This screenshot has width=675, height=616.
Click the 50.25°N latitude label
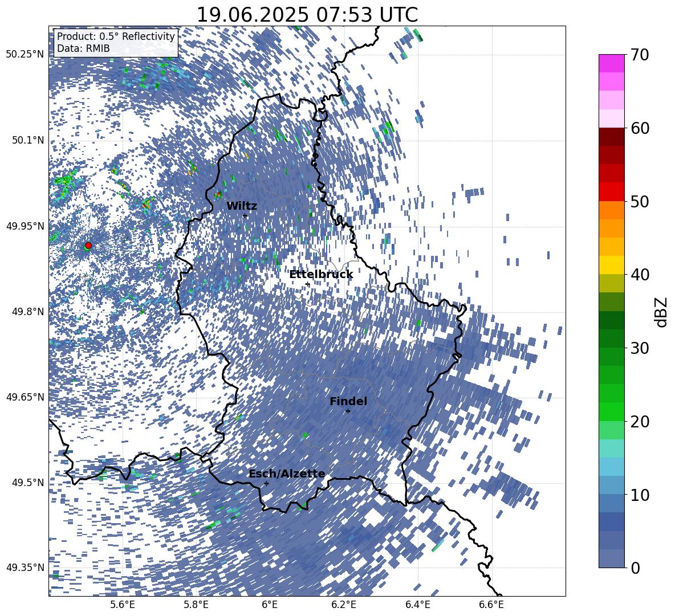coord(25,55)
